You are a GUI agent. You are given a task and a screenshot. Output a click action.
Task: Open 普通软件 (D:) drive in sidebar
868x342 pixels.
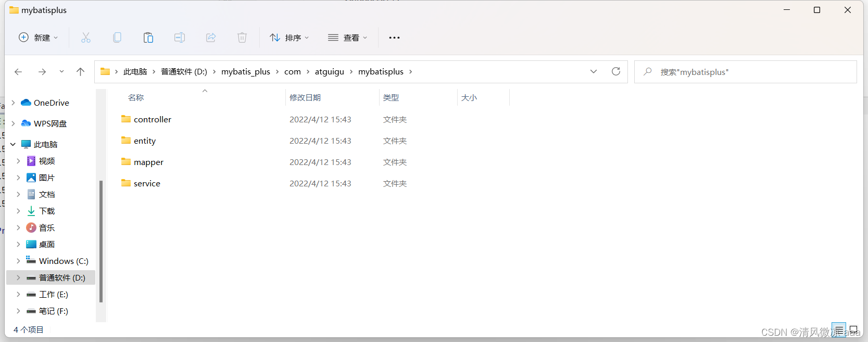point(62,277)
